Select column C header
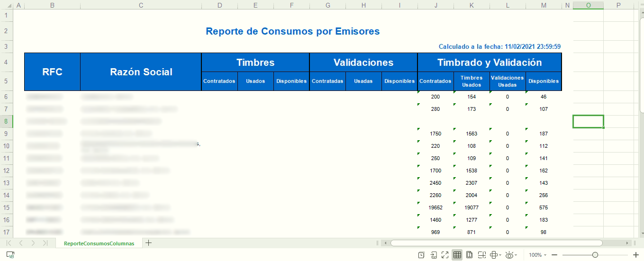Image resolution: width=644 pixels, height=261 pixels. coord(141,5)
